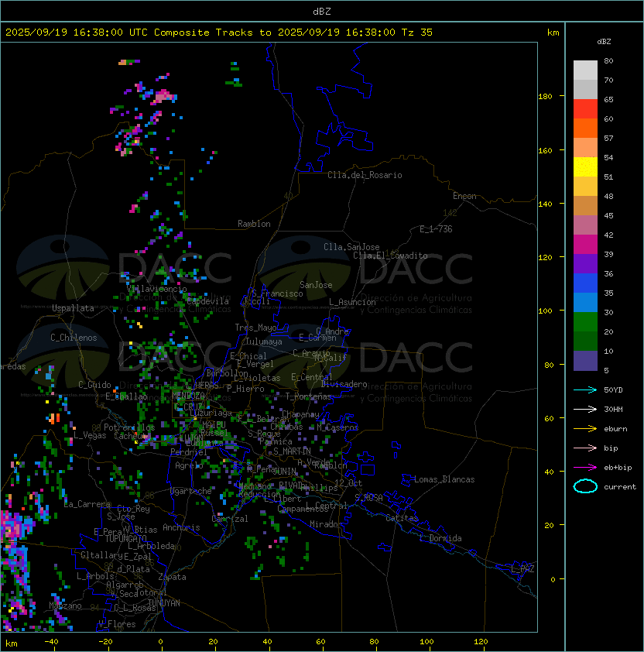Click the 'V_Flores' place label

tap(117, 624)
